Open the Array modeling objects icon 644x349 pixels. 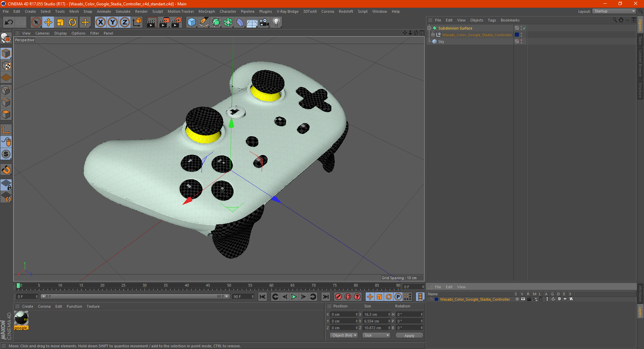(228, 22)
